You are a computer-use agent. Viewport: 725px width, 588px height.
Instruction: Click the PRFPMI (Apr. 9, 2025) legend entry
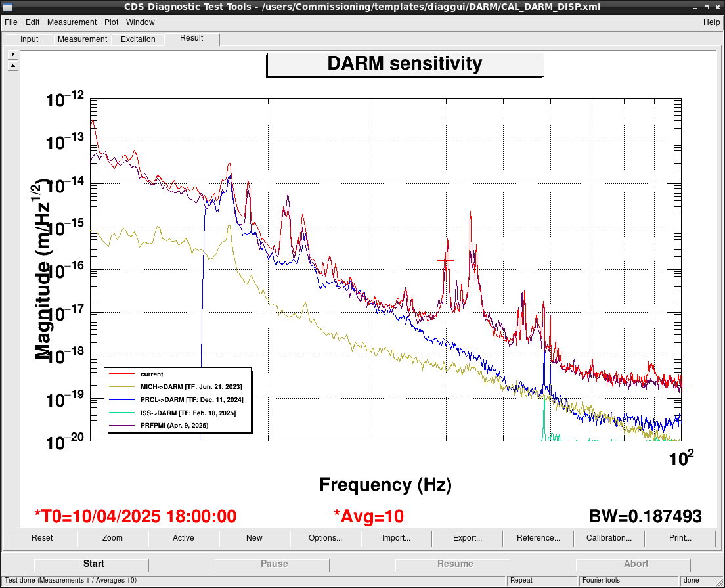174,426
